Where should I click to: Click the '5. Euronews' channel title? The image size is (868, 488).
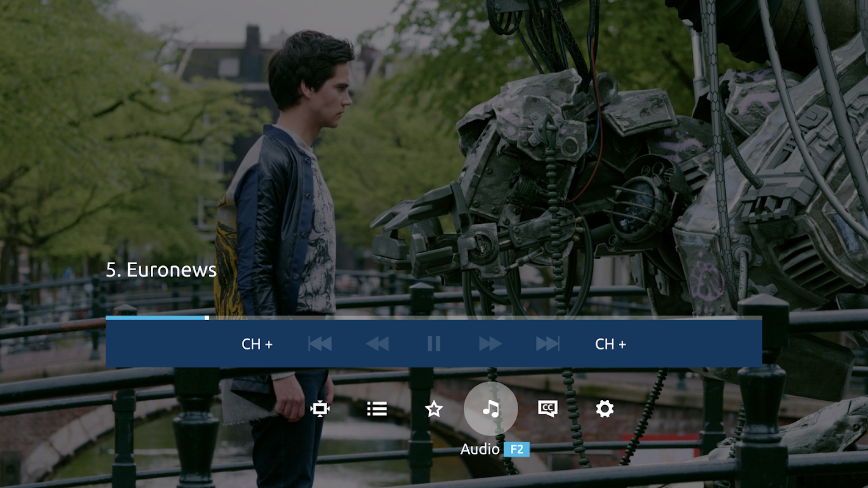click(161, 270)
